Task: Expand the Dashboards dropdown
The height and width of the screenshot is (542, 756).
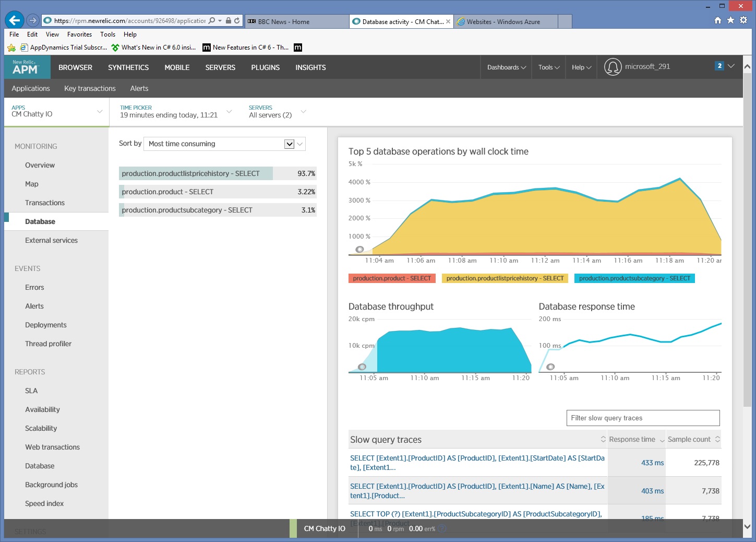Action: click(506, 67)
